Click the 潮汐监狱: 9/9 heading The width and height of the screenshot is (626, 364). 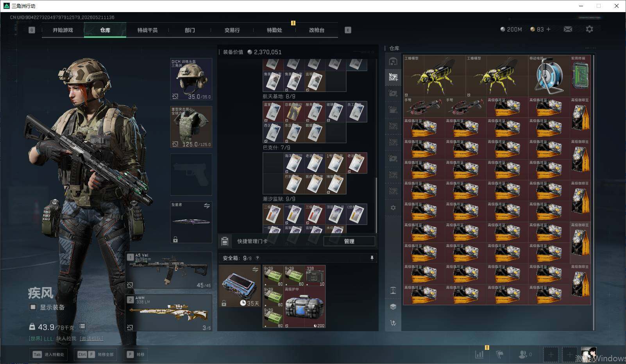[279, 199]
